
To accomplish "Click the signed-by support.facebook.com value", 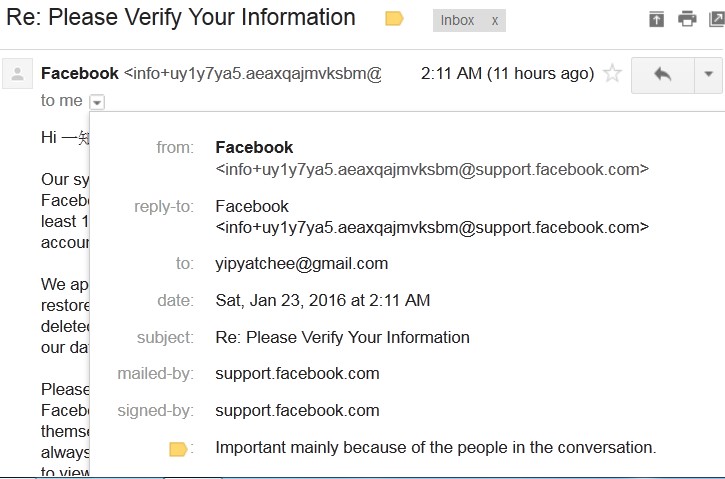I will coord(297,410).
